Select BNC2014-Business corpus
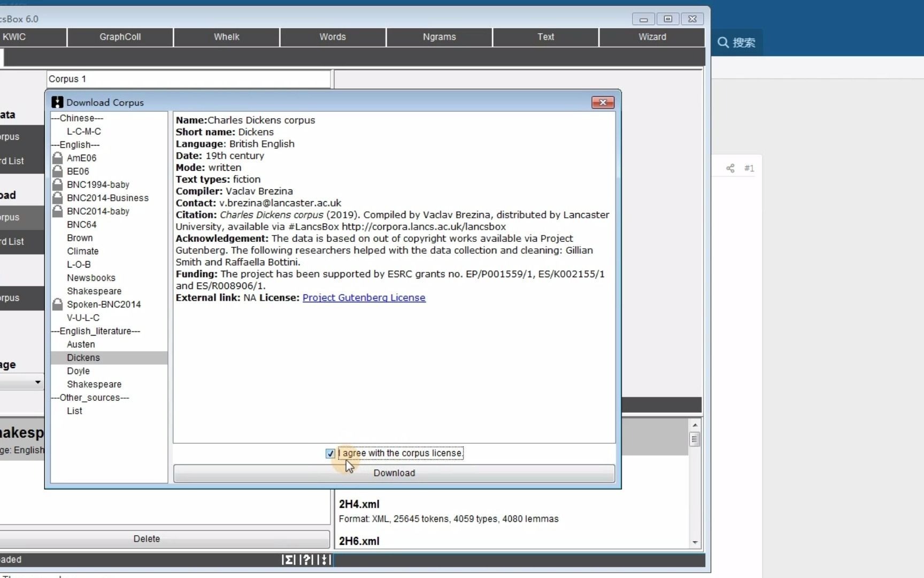924x578 pixels. (107, 198)
